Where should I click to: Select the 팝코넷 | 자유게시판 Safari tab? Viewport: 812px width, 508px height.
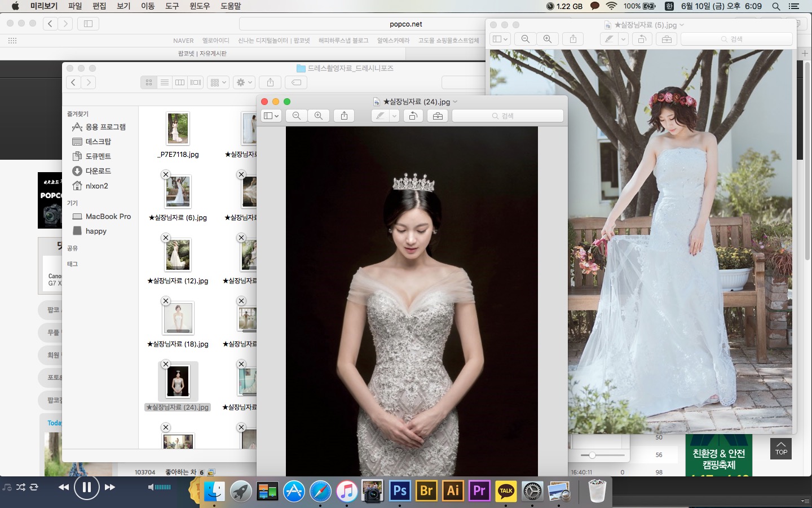(202, 54)
